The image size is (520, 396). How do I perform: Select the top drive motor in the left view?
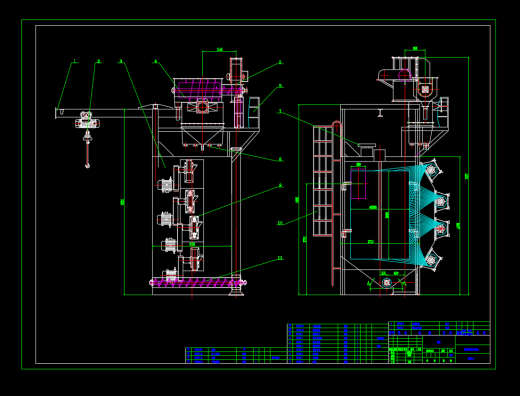click(x=165, y=185)
